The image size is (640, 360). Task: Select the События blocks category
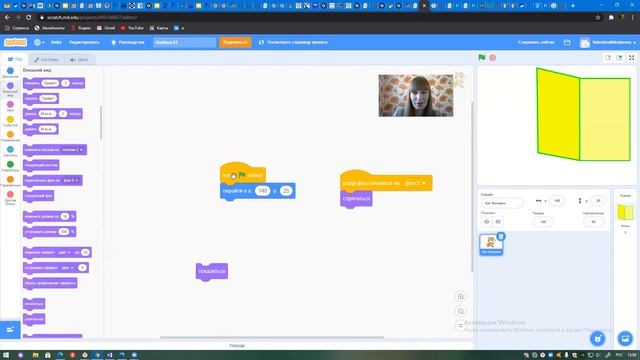click(10, 121)
